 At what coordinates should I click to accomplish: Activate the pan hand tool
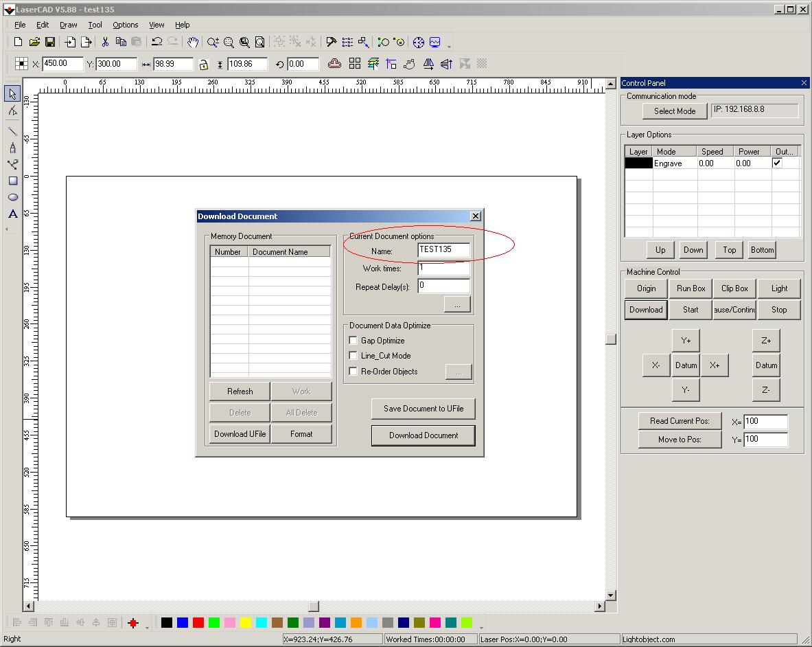click(193, 42)
